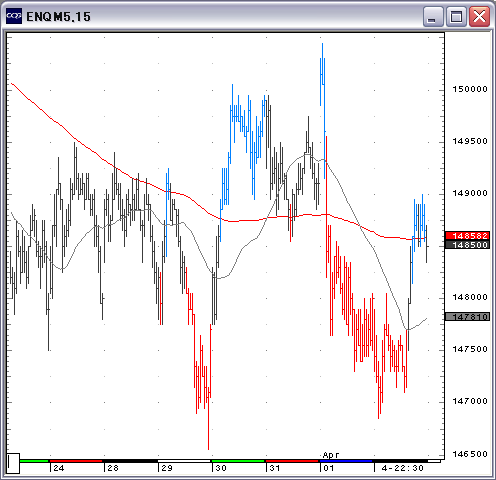496x480 pixels.
Task: Click the 28 date marker on time axis
Action: pyautogui.click(x=113, y=468)
